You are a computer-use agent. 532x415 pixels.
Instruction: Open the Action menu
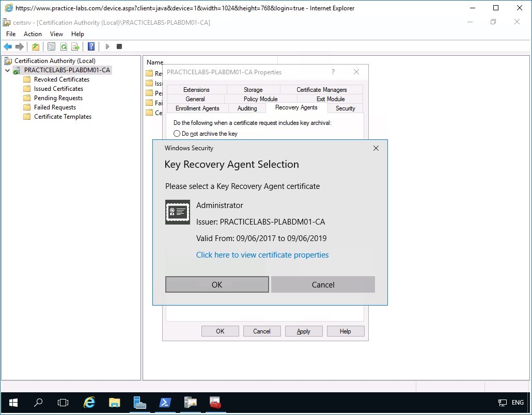pos(33,34)
